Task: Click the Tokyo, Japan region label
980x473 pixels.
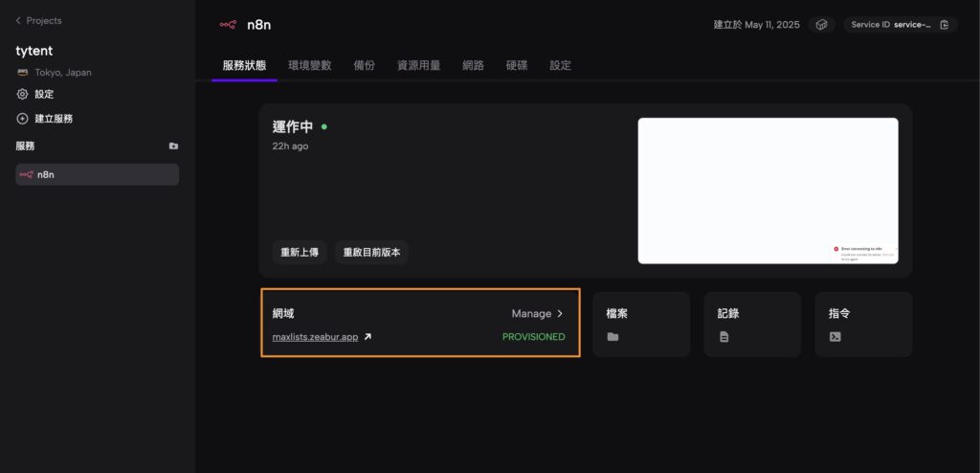Action: click(x=63, y=73)
